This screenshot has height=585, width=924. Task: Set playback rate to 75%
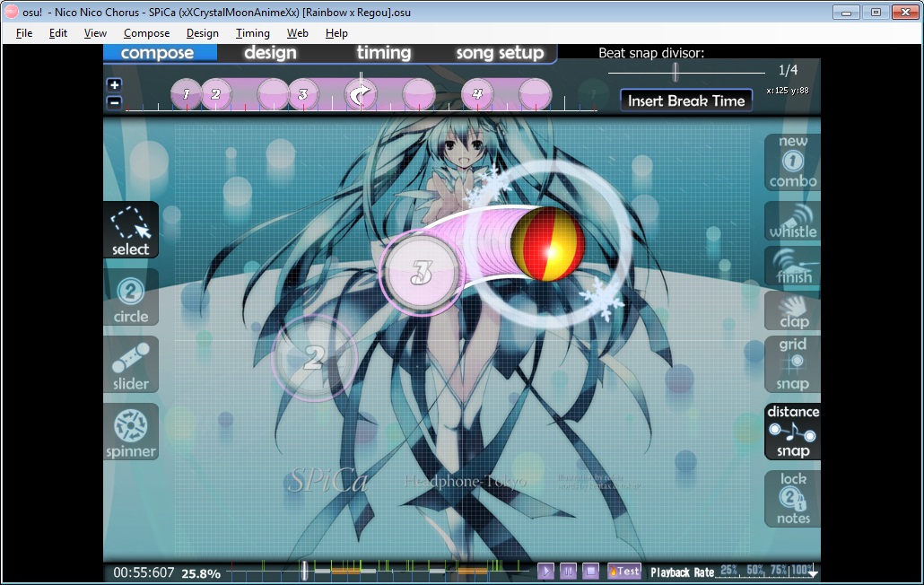point(779,570)
